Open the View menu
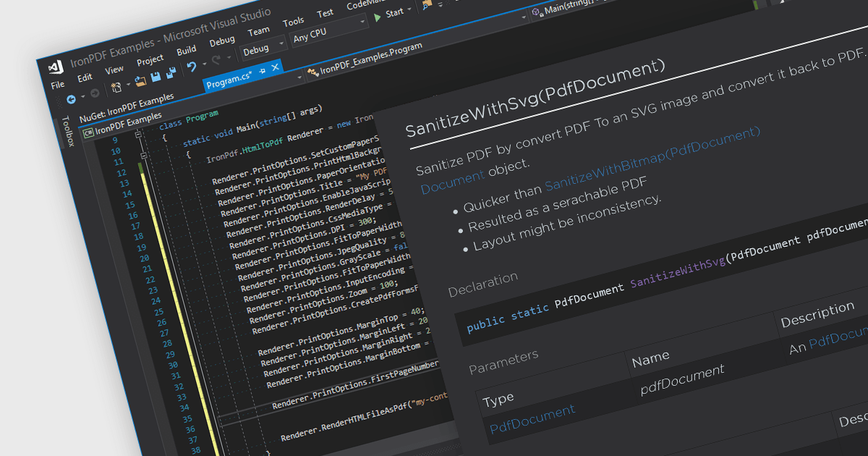The image size is (868, 456). (x=114, y=69)
